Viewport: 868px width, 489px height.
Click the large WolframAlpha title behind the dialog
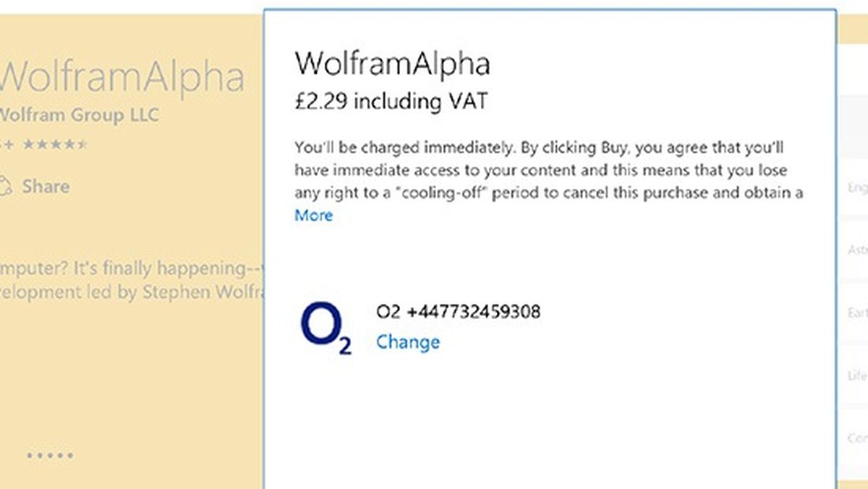tap(123, 77)
